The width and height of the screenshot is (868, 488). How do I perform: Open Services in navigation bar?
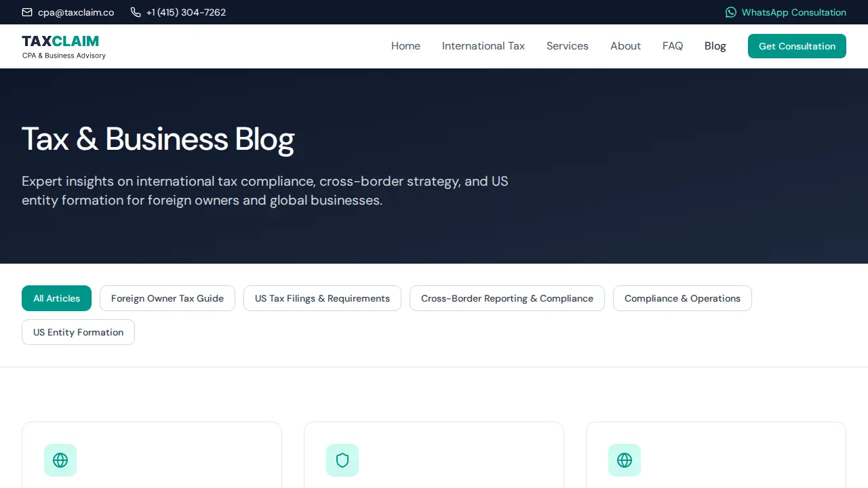tap(568, 46)
